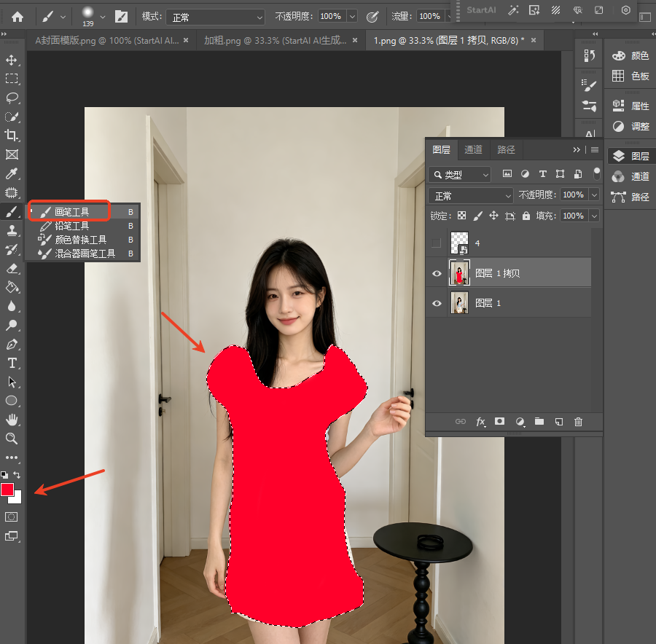Screen dimensions: 656x644
Task: Toggle layer filter on/off switch
Action: (x=596, y=173)
